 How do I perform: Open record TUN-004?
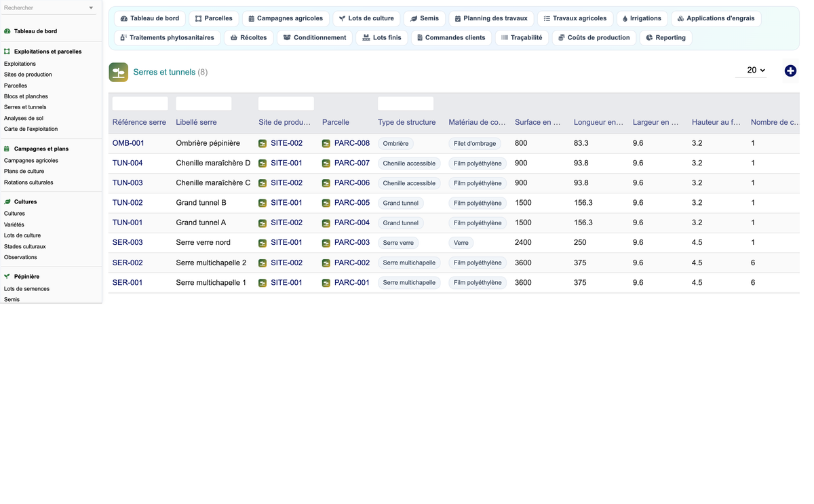pos(128,163)
